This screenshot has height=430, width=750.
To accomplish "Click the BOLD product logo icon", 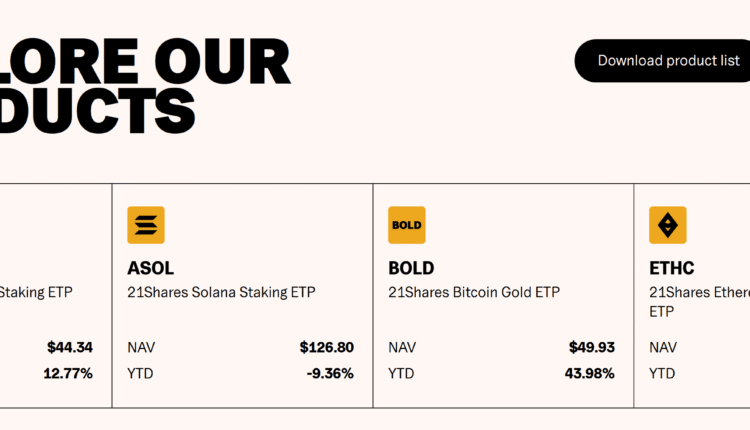I will (407, 225).
